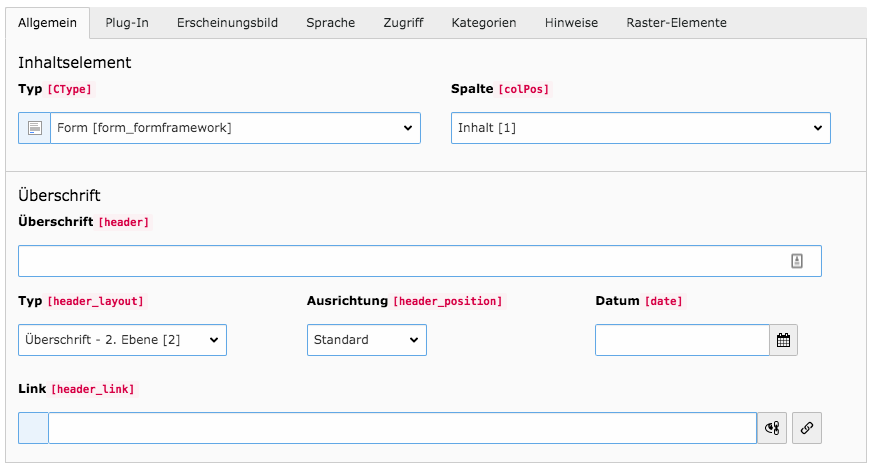Click the [header] field name label

[124, 222]
